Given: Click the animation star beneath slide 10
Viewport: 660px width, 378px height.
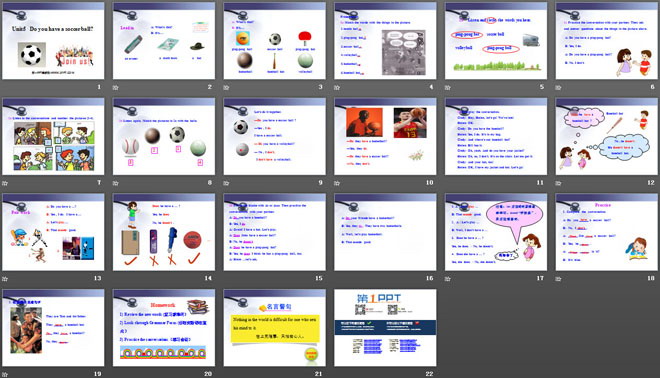Looking at the screenshot, I should coord(337,183).
